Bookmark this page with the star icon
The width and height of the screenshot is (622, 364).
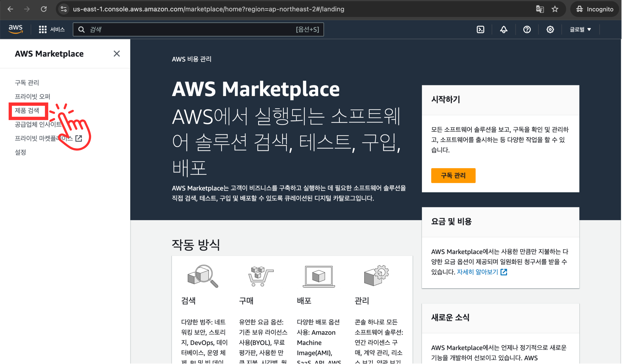(555, 9)
